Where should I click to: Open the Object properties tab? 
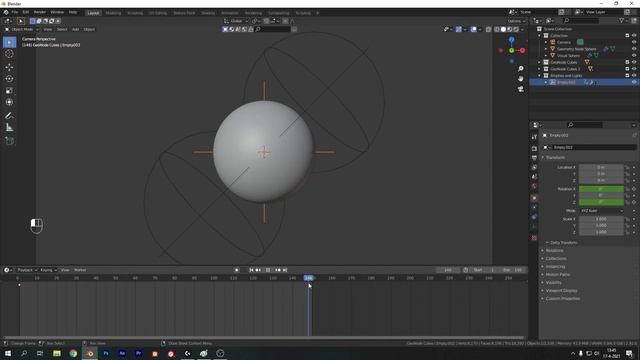pyautogui.click(x=534, y=198)
